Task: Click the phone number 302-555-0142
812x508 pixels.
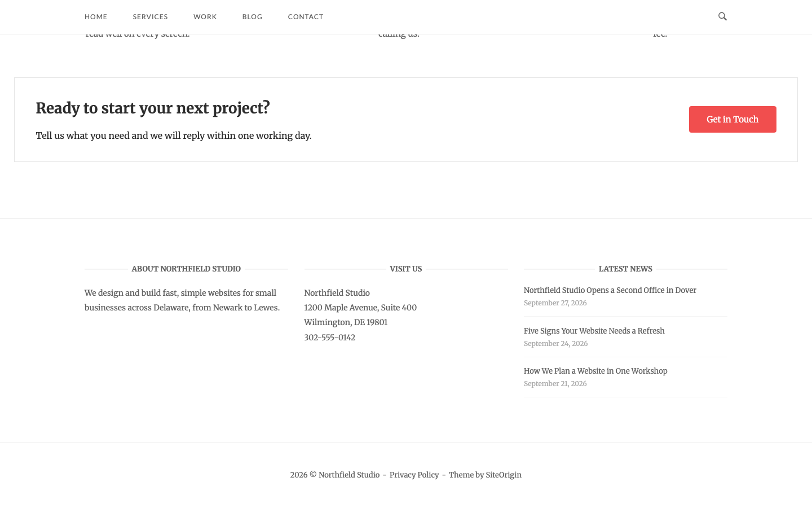Action: (330, 338)
